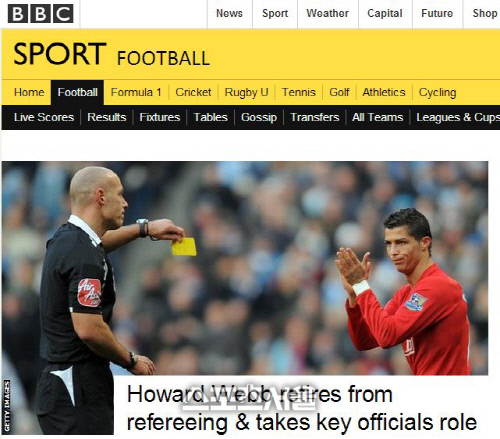Open the News section in top bar
The height and width of the screenshot is (439, 500).
[x=229, y=13]
